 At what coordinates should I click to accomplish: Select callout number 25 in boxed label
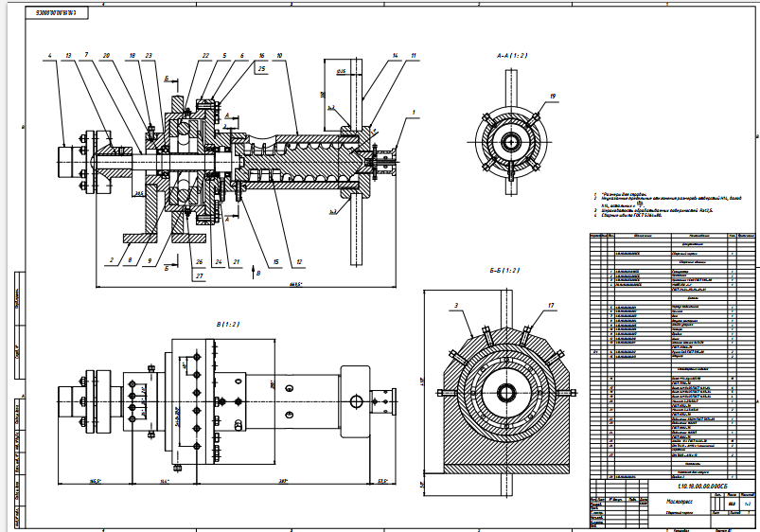click(261, 69)
